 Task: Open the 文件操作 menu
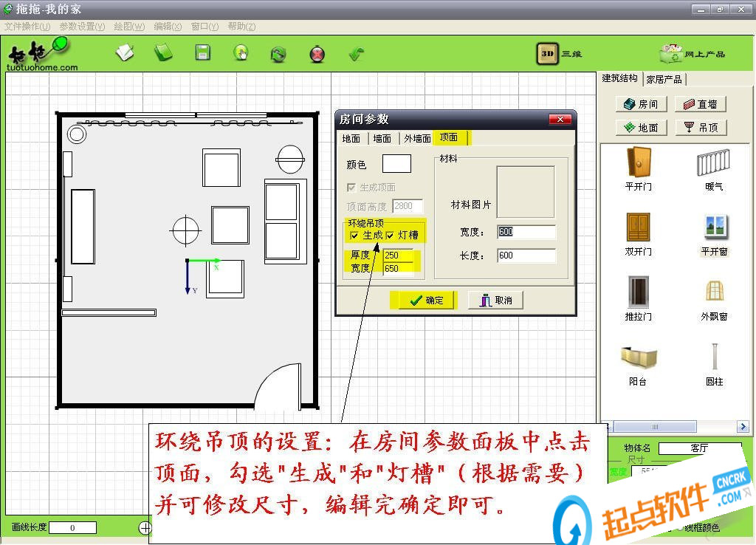coord(27,27)
